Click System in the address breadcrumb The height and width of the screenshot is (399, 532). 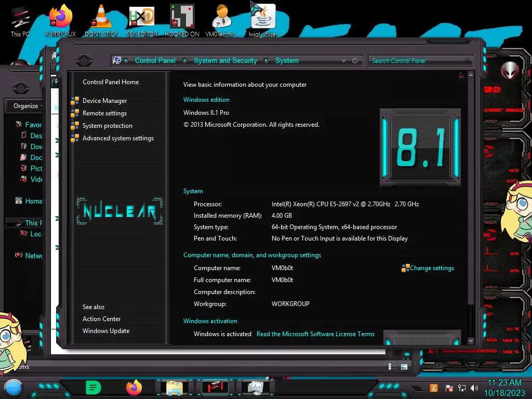[287, 60]
